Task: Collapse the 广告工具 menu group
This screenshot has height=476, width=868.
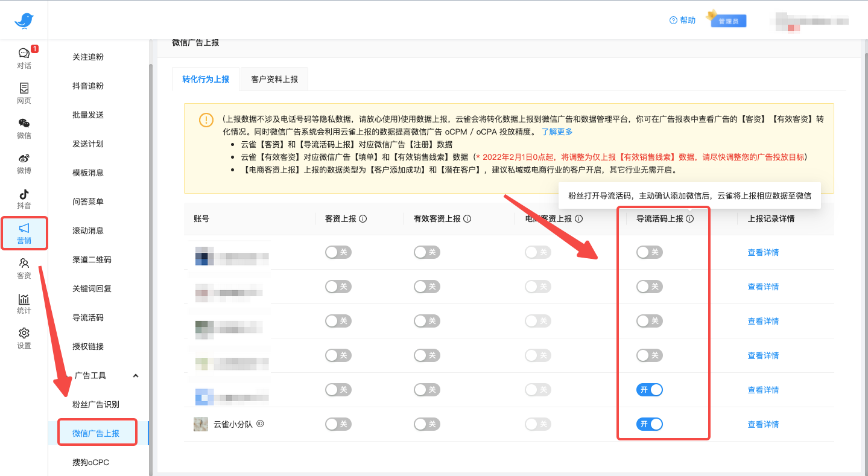Action: 136,376
